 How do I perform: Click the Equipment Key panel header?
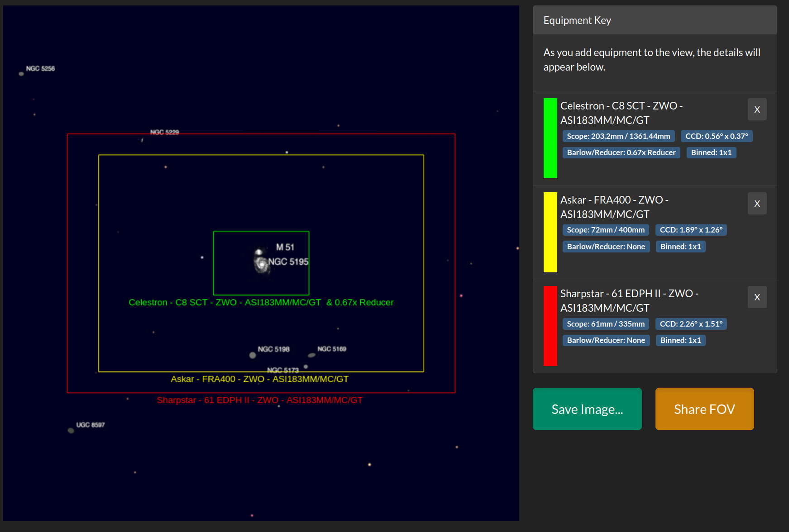655,20
